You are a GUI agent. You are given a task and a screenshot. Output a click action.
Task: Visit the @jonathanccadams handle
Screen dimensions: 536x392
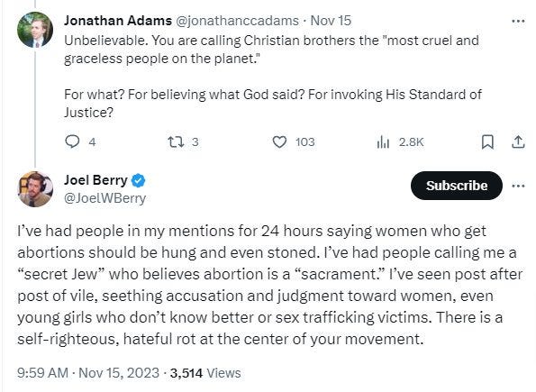pos(237,21)
